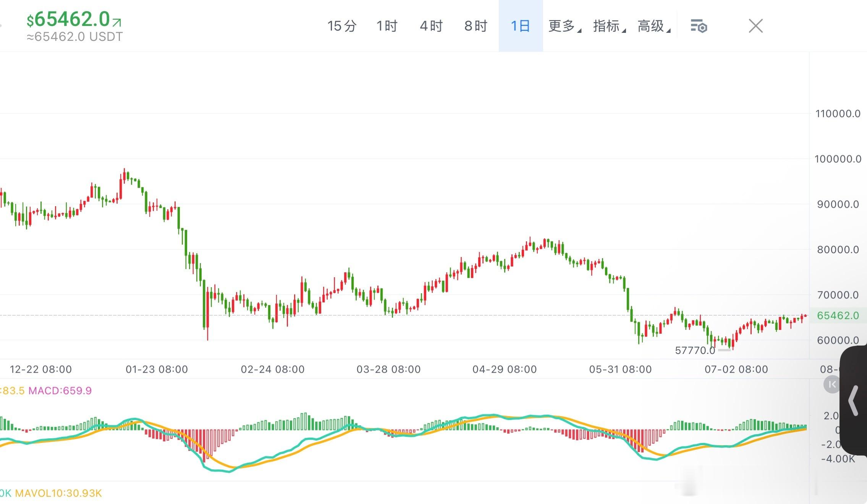Select the 1日 daily timeframe tab

click(521, 26)
